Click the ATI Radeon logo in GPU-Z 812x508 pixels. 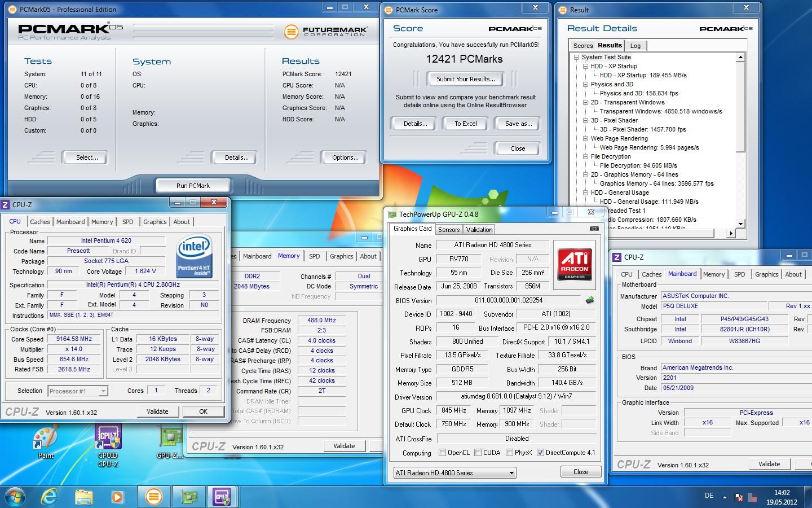pos(575,265)
